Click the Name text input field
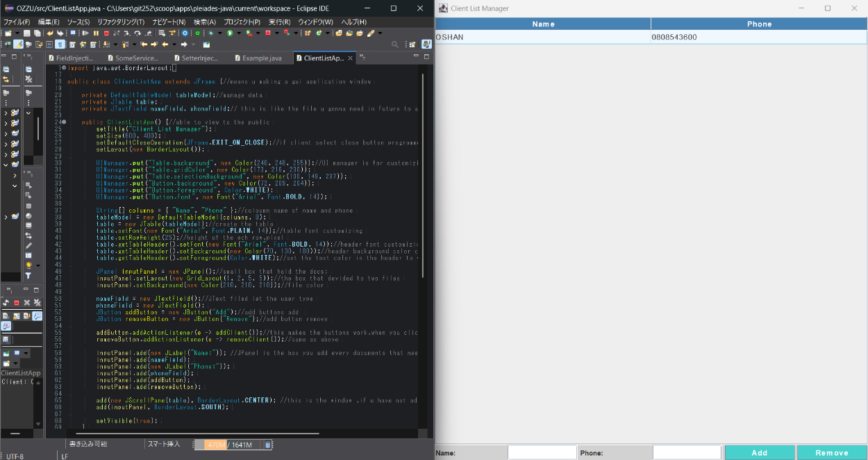Image resolution: width=868 pixels, height=460 pixels. coord(542,452)
